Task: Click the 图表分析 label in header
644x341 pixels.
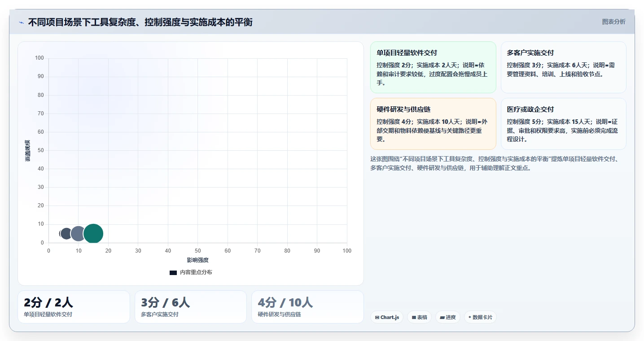Action: tap(613, 22)
